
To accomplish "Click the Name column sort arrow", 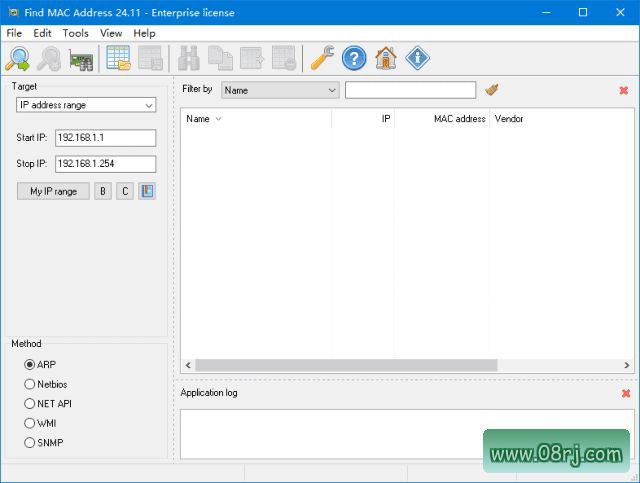I will pyautogui.click(x=219, y=119).
